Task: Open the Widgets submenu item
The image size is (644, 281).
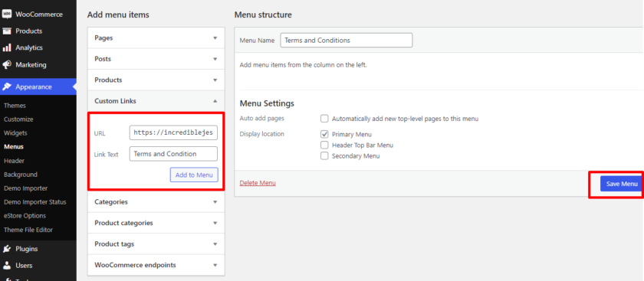Action: pos(15,133)
